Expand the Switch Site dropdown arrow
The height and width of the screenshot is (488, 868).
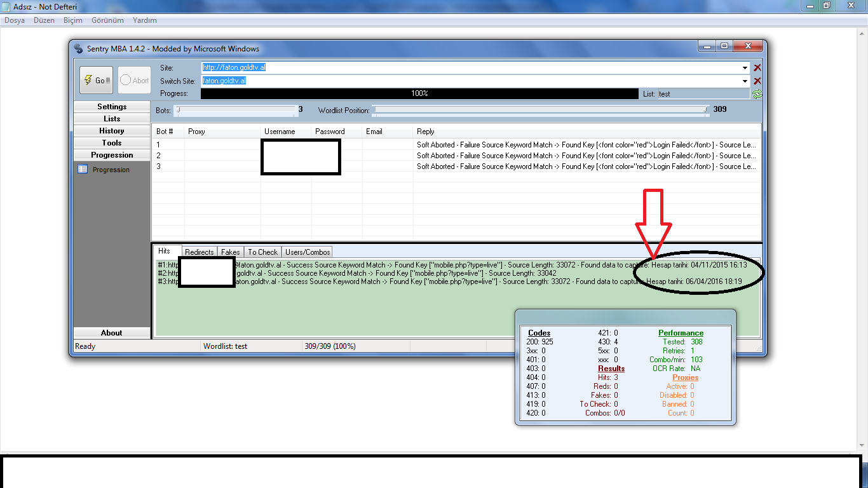click(x=745, y=81)
